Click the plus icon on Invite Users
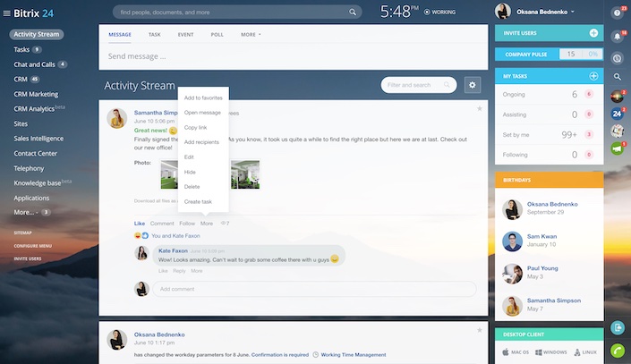 point(593,33)
